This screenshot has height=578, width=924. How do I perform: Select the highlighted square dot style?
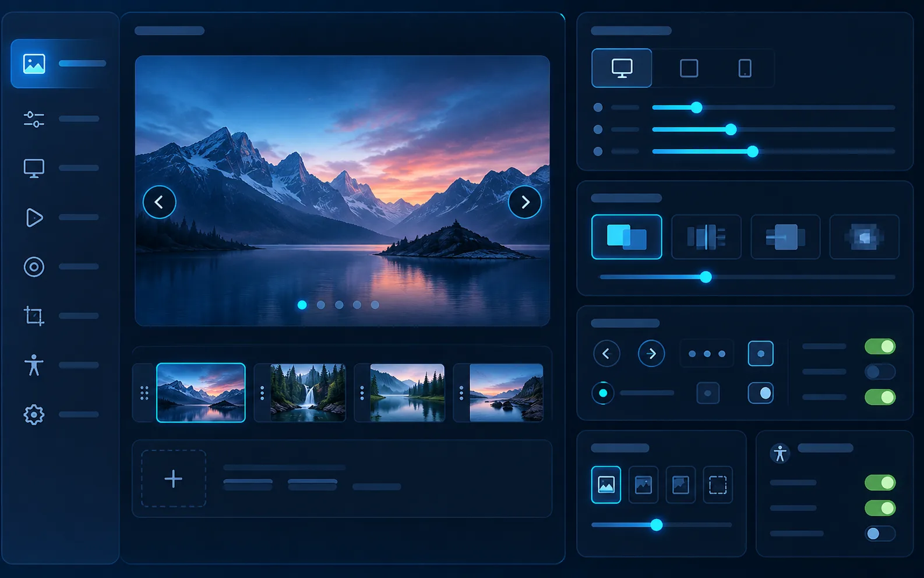click(x=760, y=354)
